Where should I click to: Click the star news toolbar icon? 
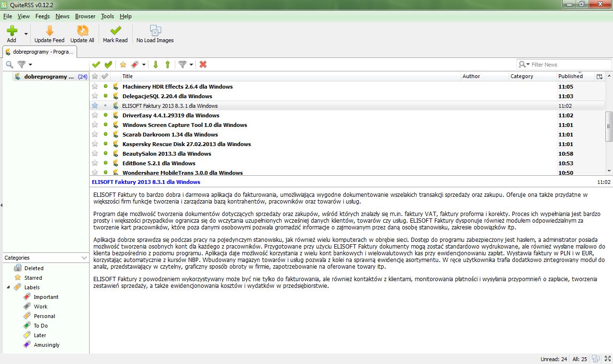pyautogui.click(x=123, y=65)
